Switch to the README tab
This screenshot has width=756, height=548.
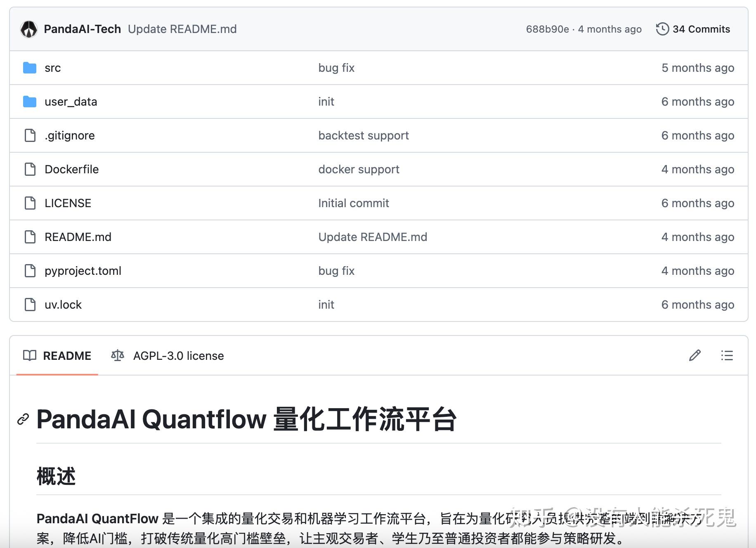pyautogui.click(x=67, y=355)
